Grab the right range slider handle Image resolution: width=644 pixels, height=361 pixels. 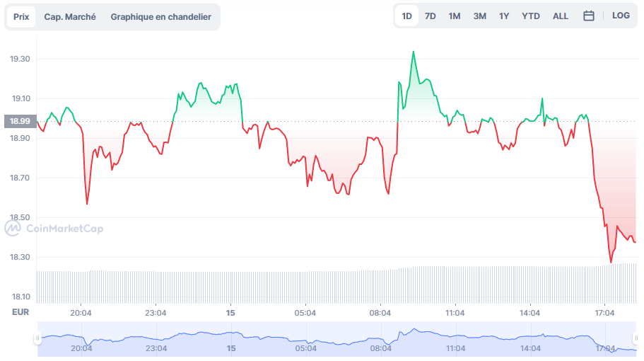pyautogui.click(x=636, y=338)
